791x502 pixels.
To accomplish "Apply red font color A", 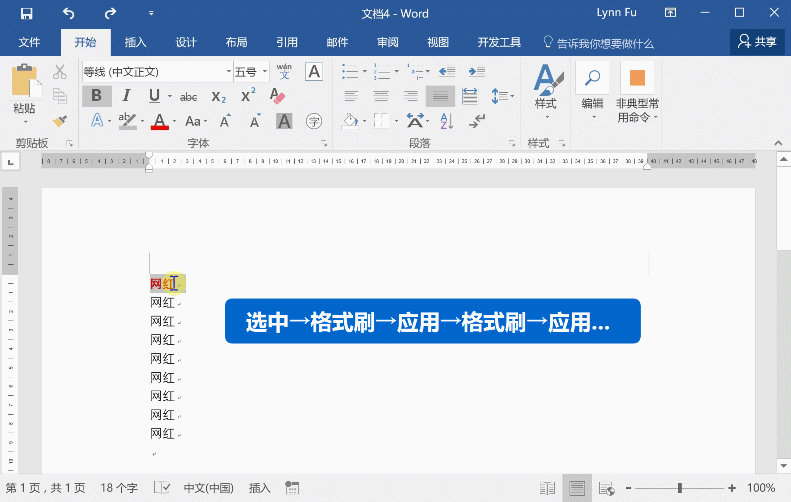I will pyautogui.click(x=160, y=121).
